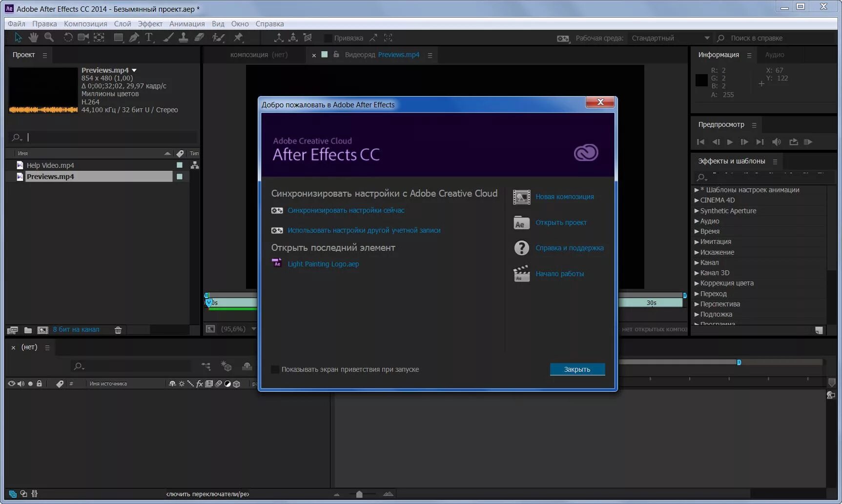Toggle the lock on Видеоряд Previews.mp4 tab

336,55
